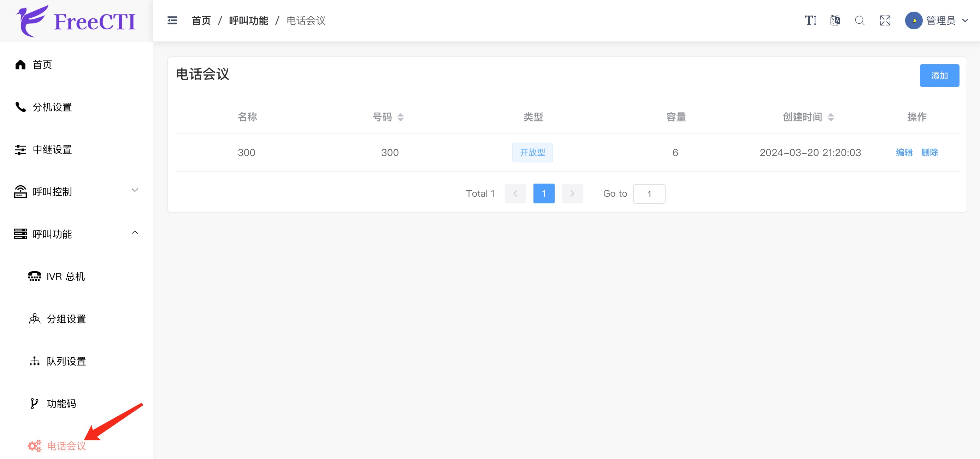Open 首页 from the breadcrumb
Viewport: 980px width, 459px height.
tap(201, 20)
